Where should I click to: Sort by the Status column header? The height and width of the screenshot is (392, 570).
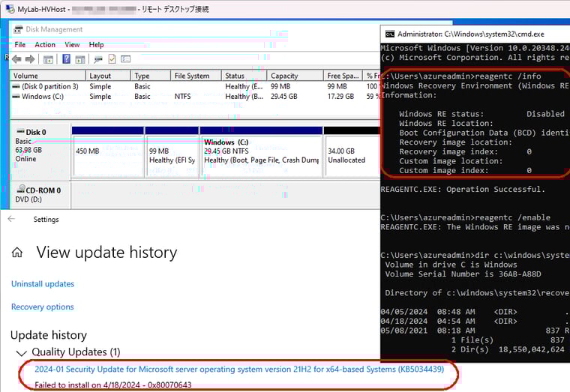click(244, 76)
